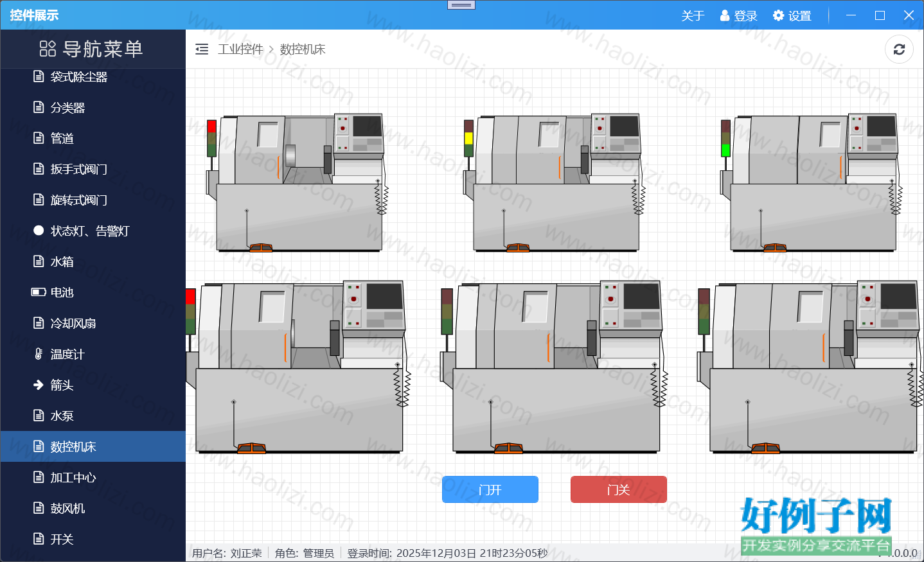The height and width of the screenshot is (562, 924).
Task: Navigate to 电池 controls
Action: click(93, 292)
